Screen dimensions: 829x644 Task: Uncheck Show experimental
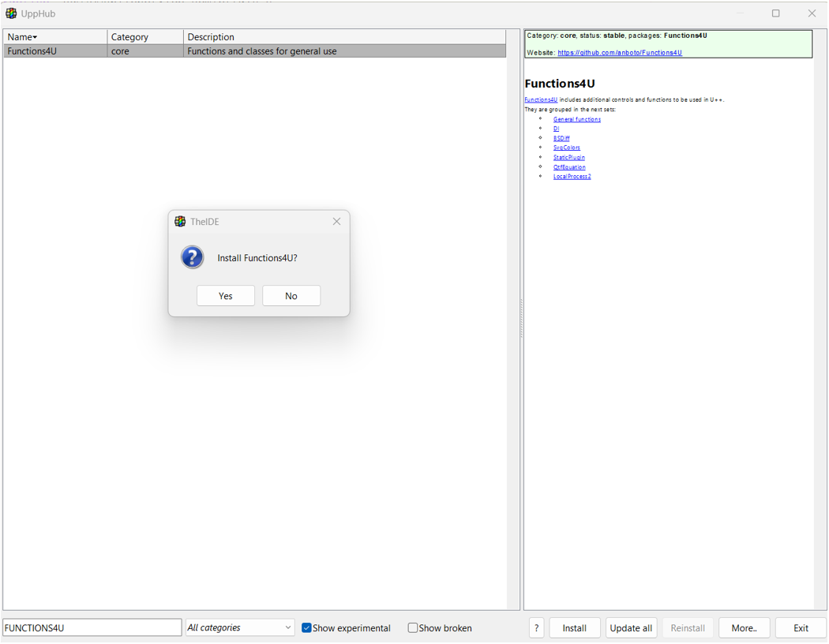(x=306, y=627)
